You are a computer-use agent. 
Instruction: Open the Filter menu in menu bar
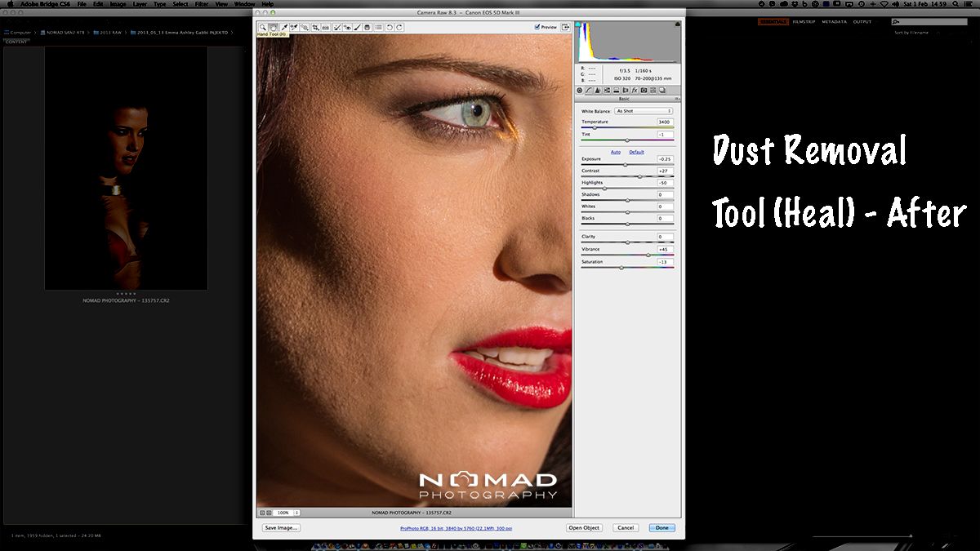click(202, 4)
